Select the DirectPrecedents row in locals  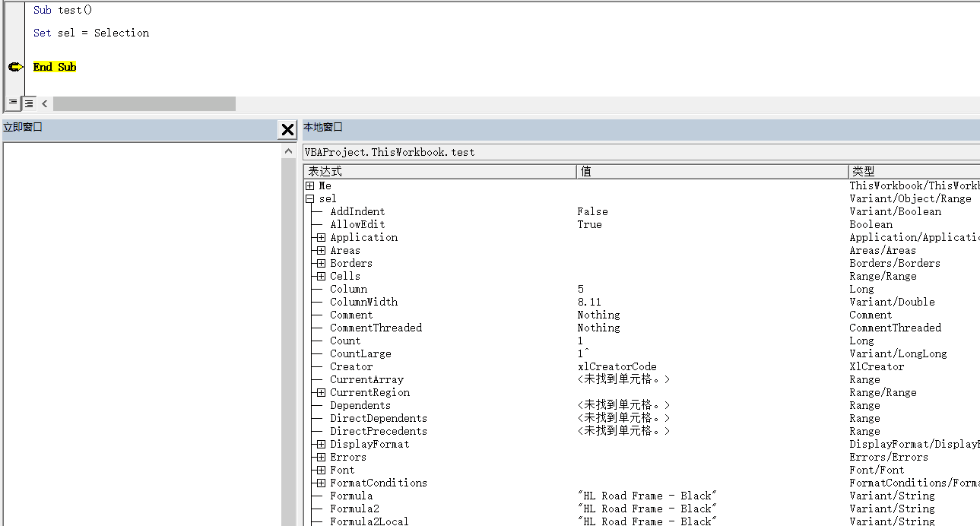coord(642,431)
